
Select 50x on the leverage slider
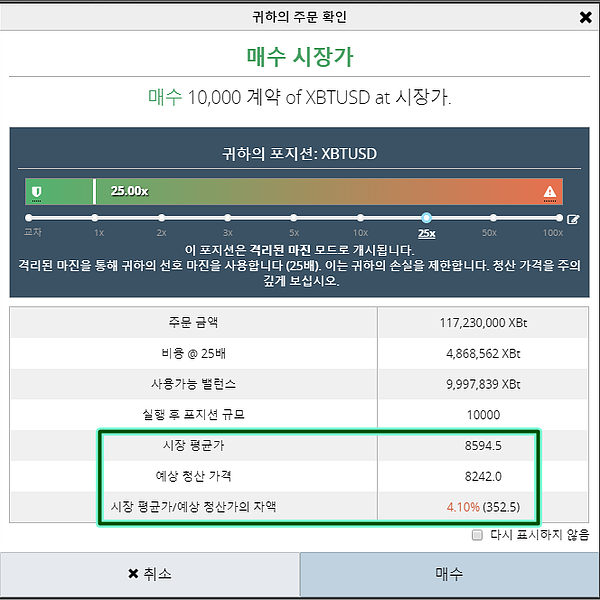489,217
